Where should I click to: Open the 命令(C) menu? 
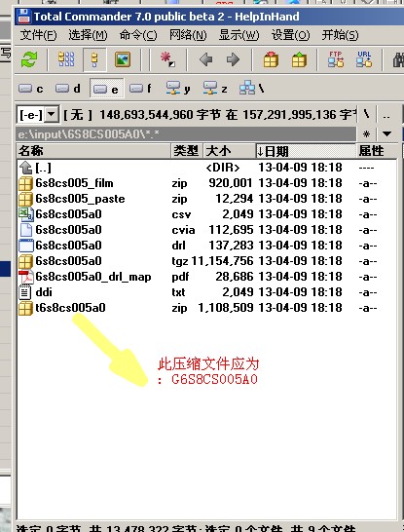click(x=138, y=35)
